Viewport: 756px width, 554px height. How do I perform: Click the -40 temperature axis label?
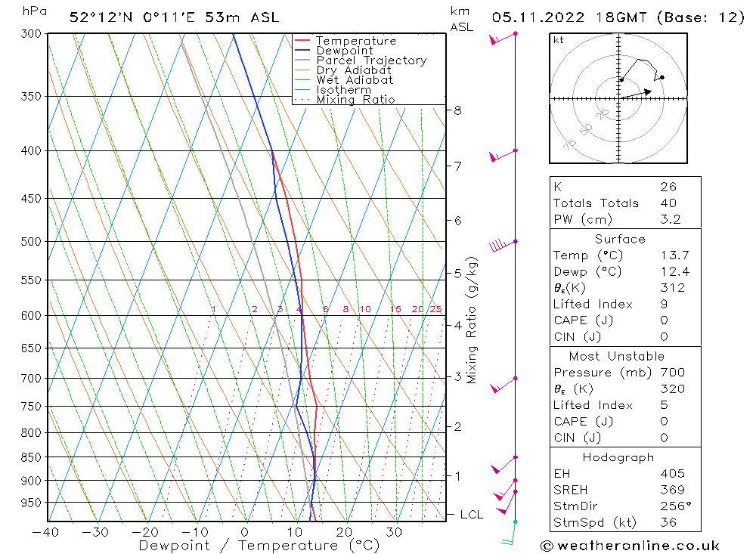45,532
